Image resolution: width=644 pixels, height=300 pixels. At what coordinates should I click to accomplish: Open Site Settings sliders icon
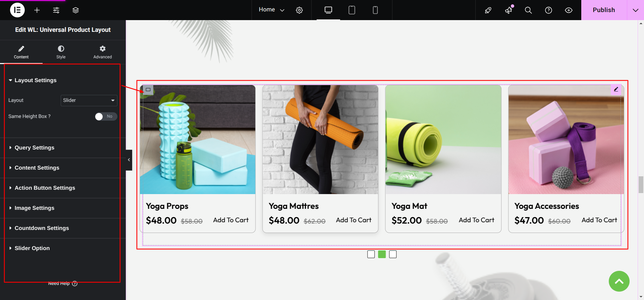(56, 10)
